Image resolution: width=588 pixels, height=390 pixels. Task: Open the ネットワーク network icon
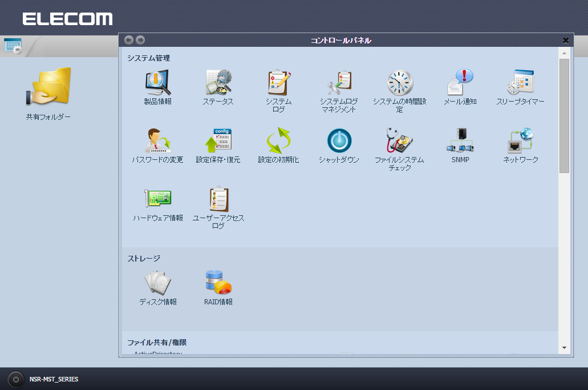[521, 140]
